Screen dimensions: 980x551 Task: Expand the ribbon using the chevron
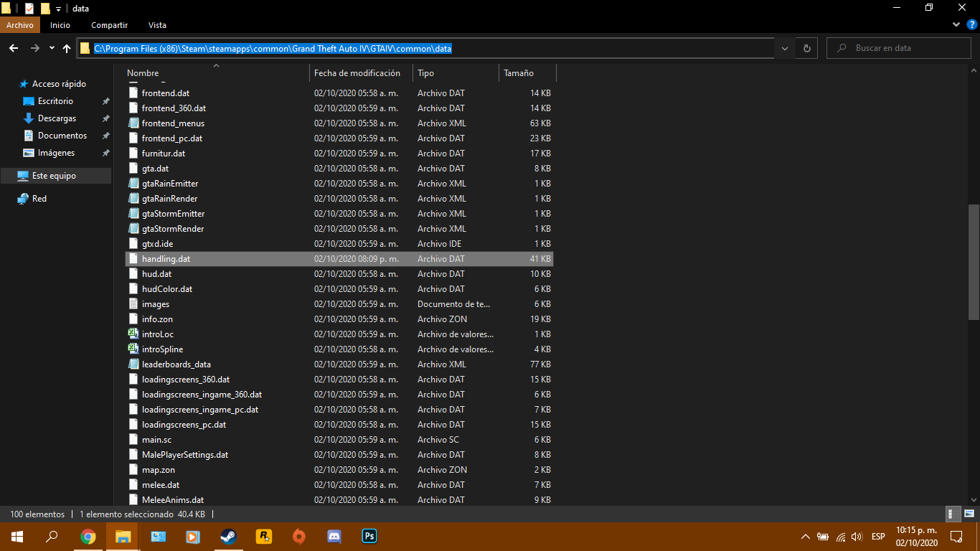(x=956, y=25)
